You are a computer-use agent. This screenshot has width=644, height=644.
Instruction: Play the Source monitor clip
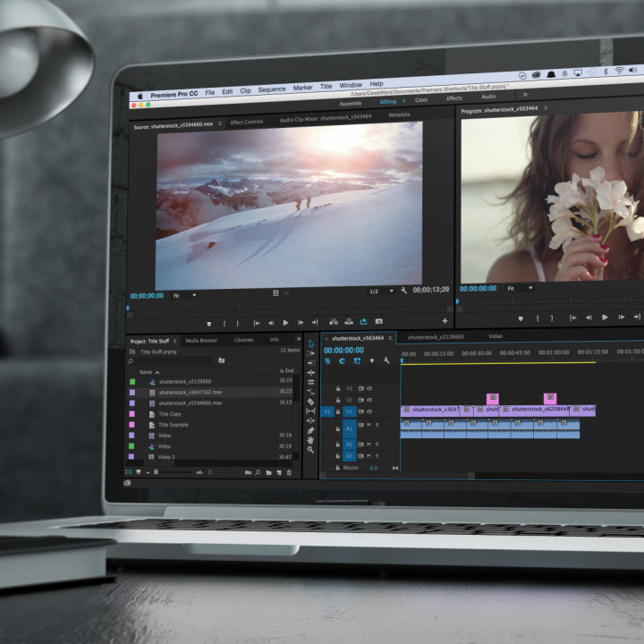285,323
